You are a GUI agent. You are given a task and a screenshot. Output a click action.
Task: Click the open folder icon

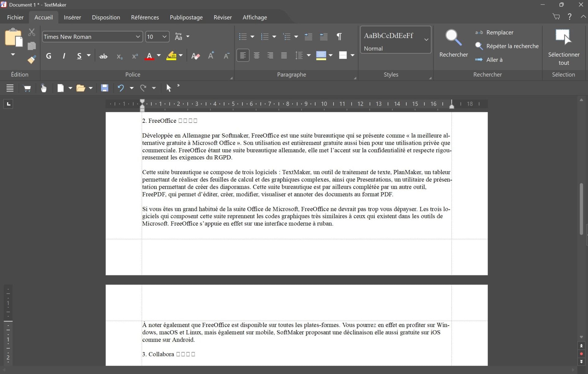pos(81,88)
